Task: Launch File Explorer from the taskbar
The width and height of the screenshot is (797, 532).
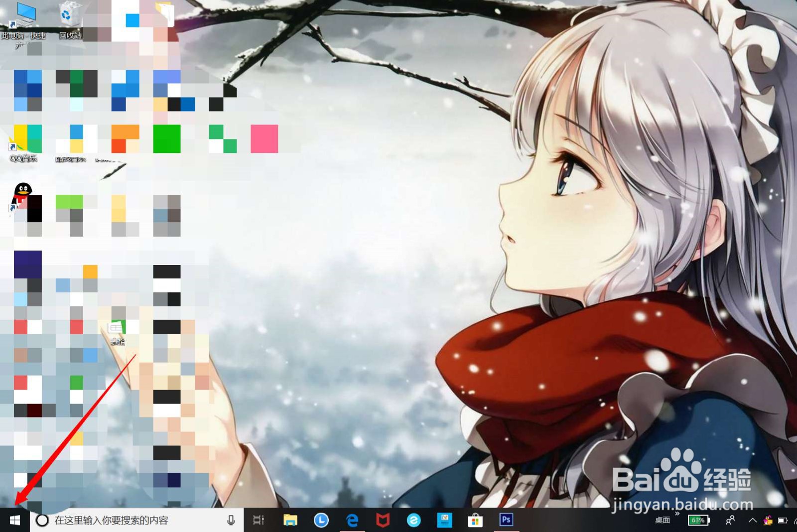Action: pyautogui.click(x=290, y=521)
